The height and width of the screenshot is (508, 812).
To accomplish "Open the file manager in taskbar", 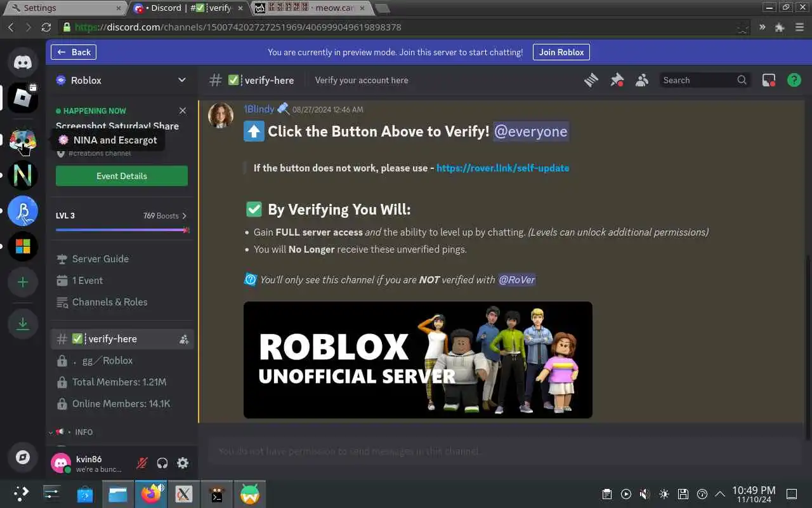I will [118, 494].
